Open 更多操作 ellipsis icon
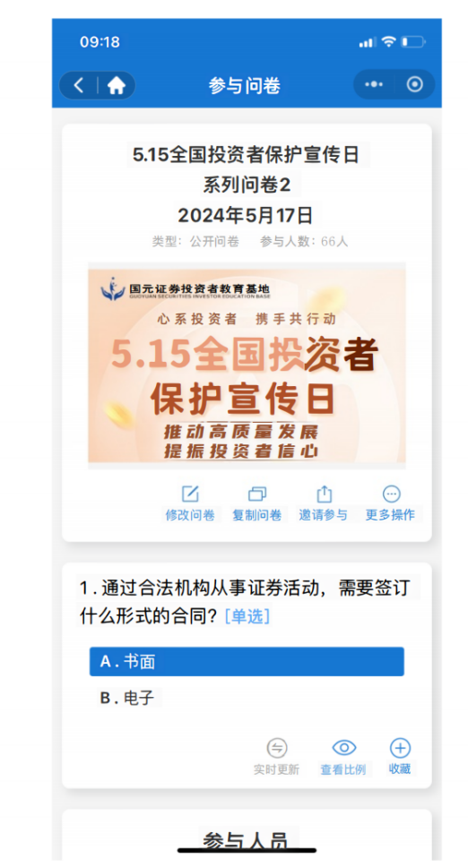Screen dimensions: 468x868 coord(391,494)
